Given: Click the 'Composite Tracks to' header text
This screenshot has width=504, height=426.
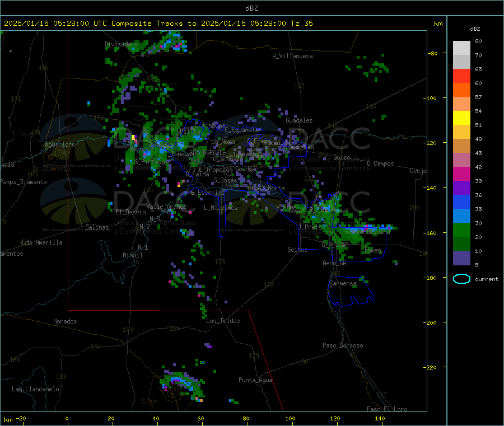Looking at the screenshot, I should pos(153,24).
